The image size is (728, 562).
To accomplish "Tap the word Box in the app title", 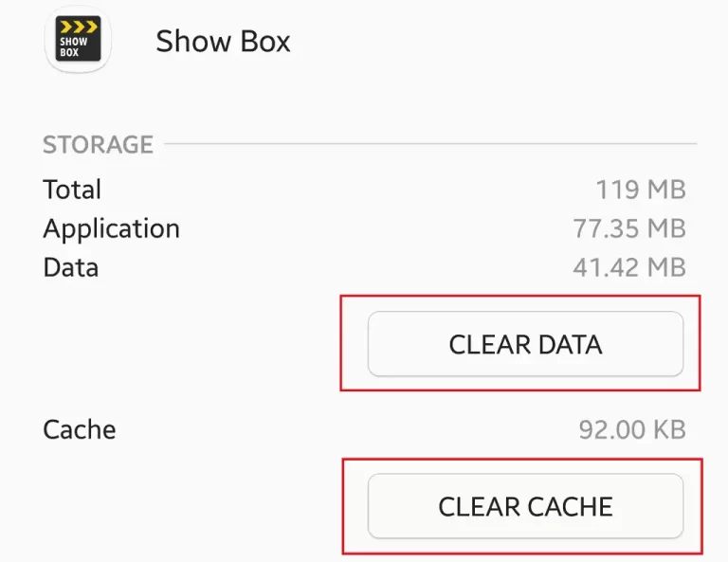I will pos(265,42).
